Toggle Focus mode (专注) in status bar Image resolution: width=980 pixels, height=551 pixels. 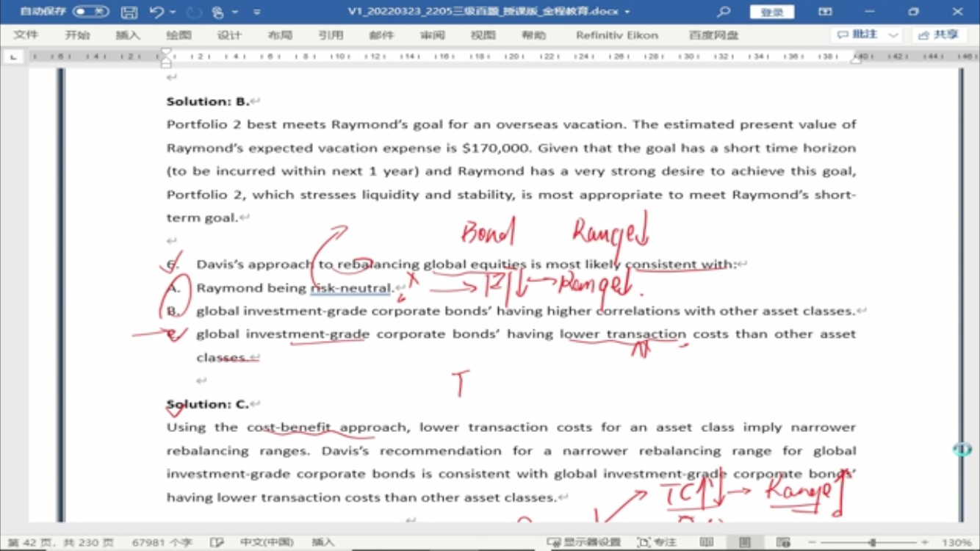click(x=657, y=542)
